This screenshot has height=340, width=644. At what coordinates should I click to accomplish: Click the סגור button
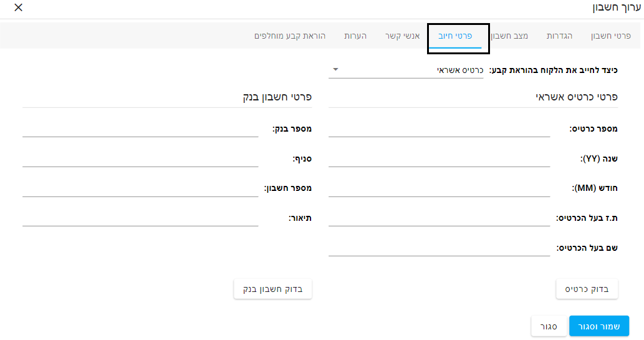pyautogui.click(x=549, y=326)
